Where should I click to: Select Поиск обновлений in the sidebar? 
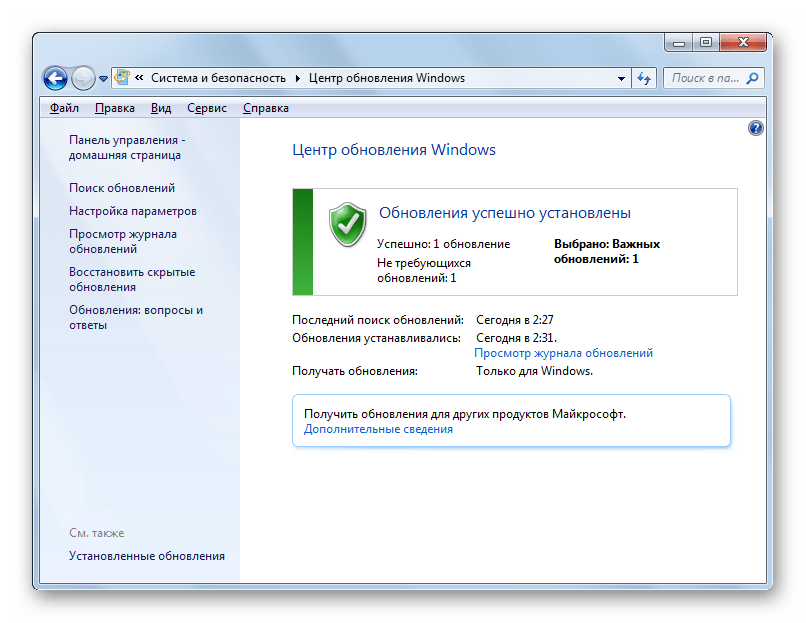click(x=122, y=188)
